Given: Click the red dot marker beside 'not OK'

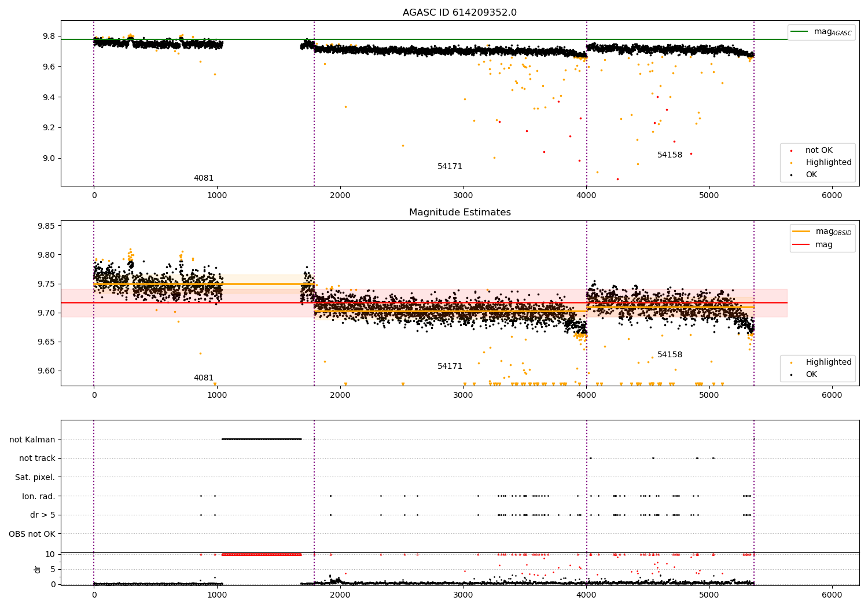Looking at the screenshot, I should click(x=791, y=151).
